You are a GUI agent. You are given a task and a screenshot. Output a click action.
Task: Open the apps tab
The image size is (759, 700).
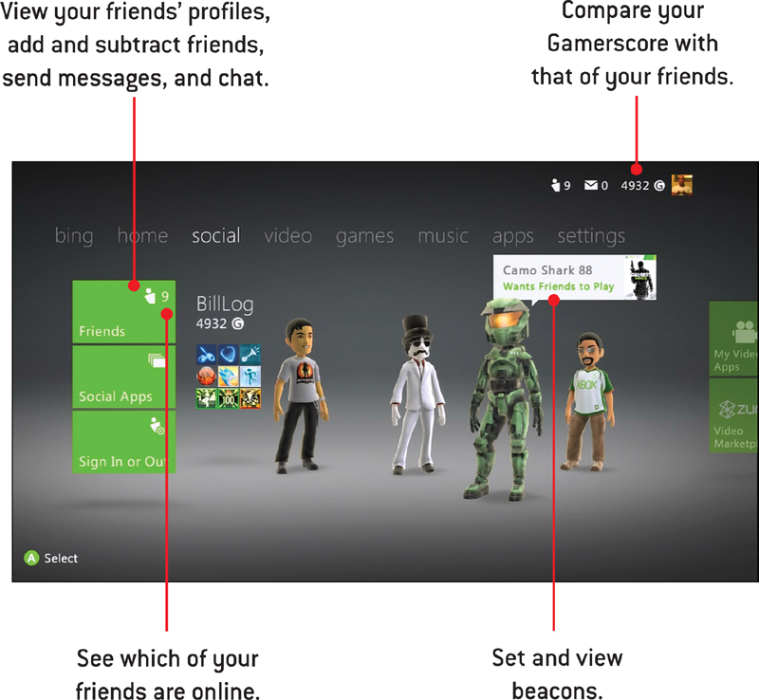coord(512,236)
